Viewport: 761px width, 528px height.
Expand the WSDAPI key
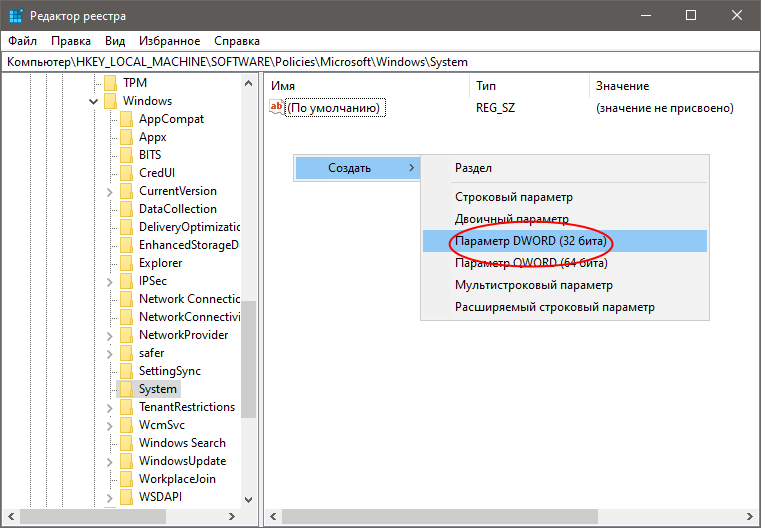110,497
